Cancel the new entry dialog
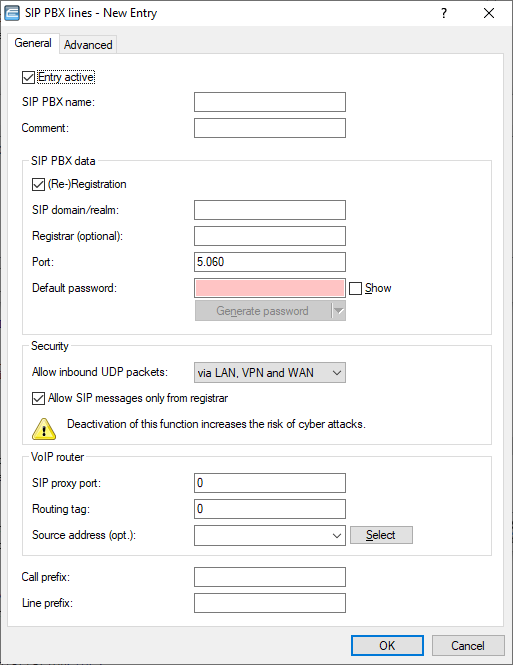 [468, 645]
